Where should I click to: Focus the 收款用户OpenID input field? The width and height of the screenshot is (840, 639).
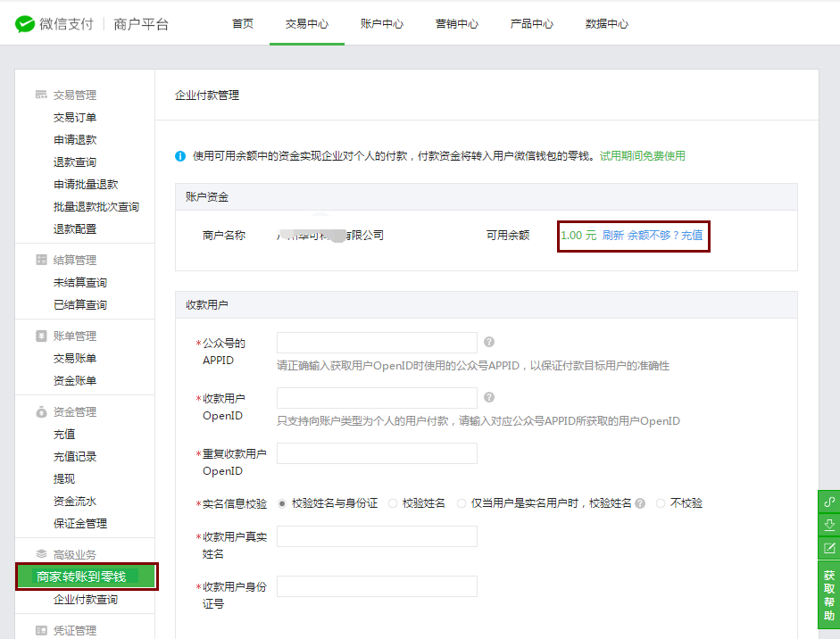[377, 398]
